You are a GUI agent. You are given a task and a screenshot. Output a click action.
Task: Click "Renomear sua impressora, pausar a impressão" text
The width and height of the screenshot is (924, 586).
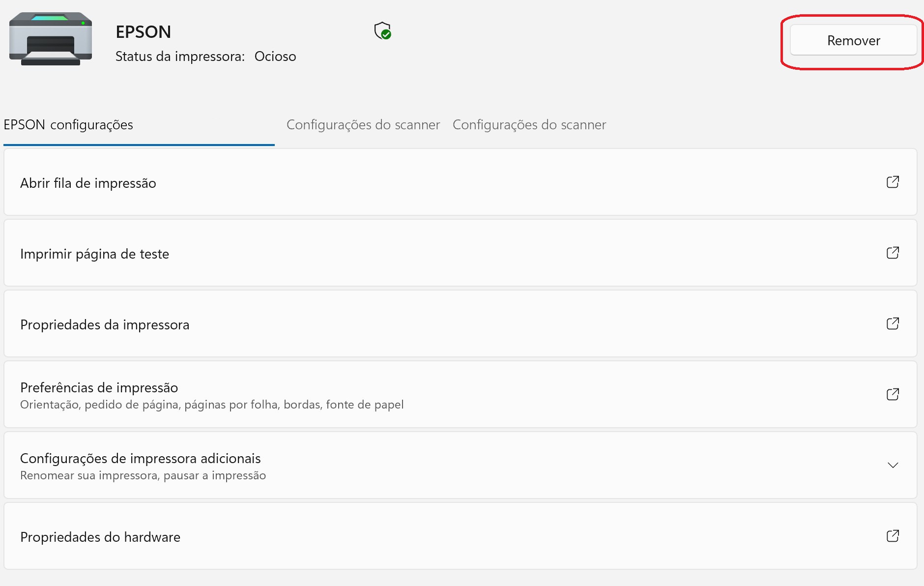pos(143,475)
